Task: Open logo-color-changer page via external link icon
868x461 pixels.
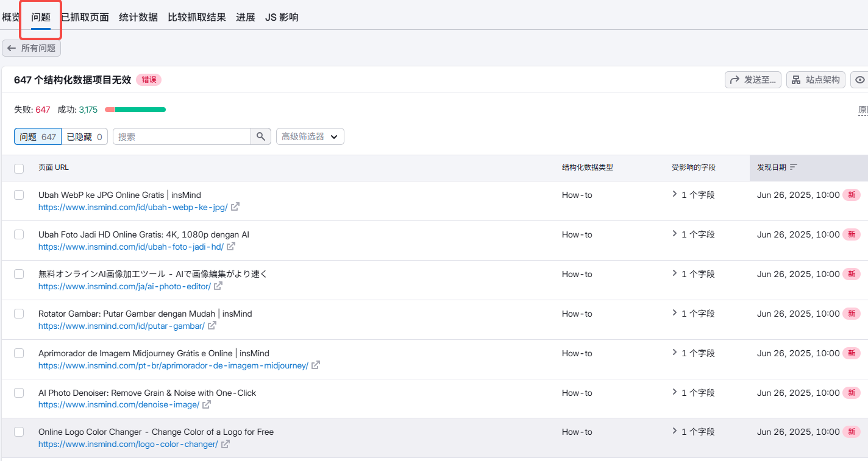Action: pos(226,444)
